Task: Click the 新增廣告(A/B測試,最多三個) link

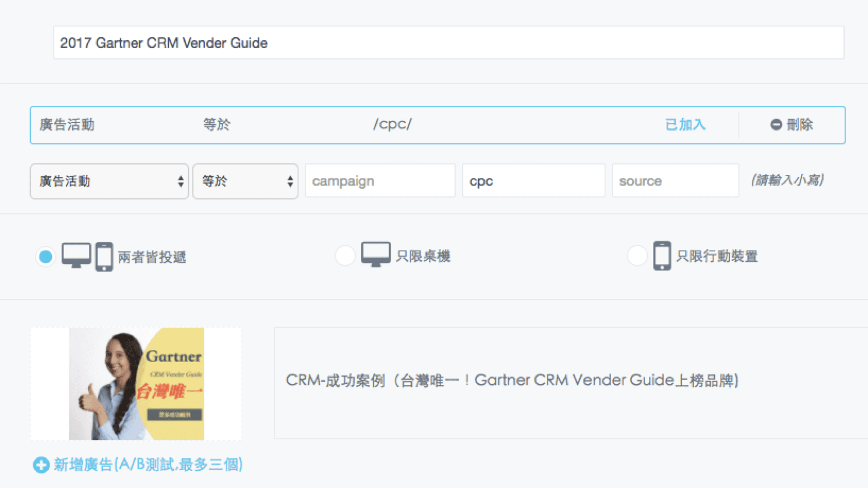Action: (148, 465)
